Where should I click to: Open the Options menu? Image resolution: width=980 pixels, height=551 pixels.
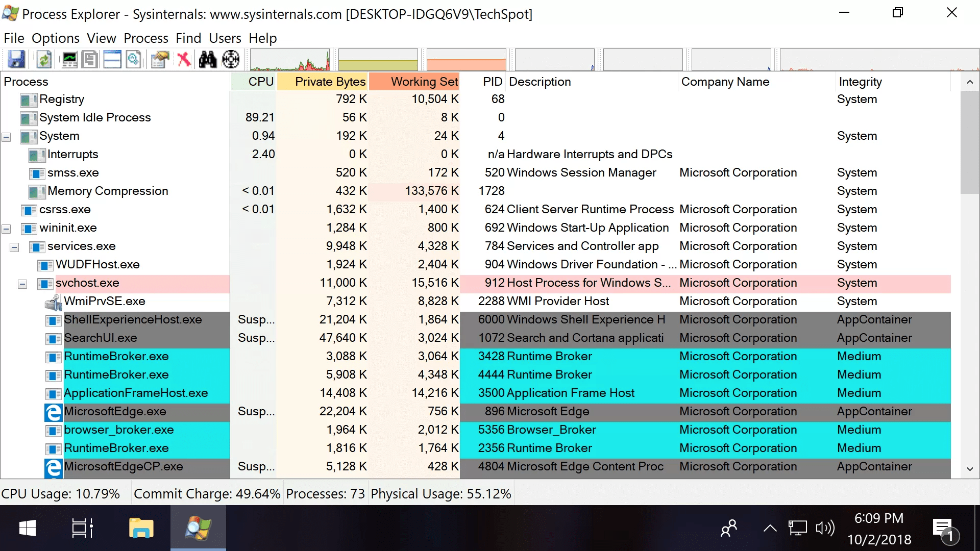56,38
